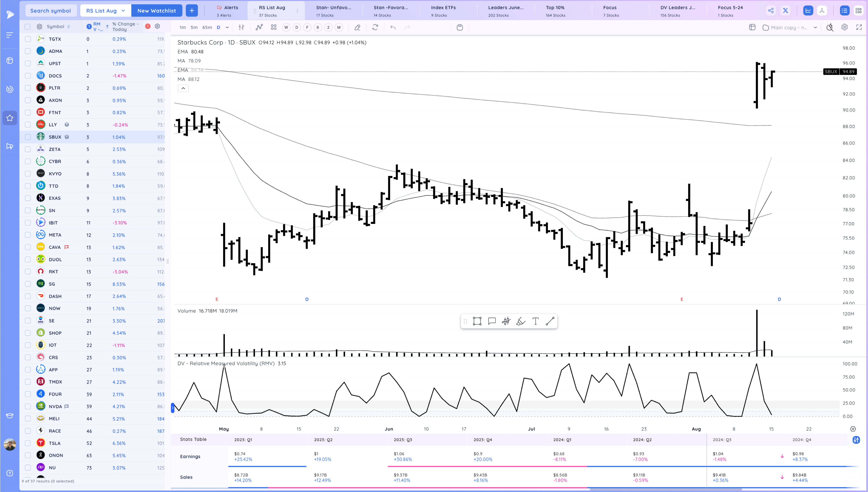Open the indicators settings icon on toolbar
868x492 pixels.
241,27
